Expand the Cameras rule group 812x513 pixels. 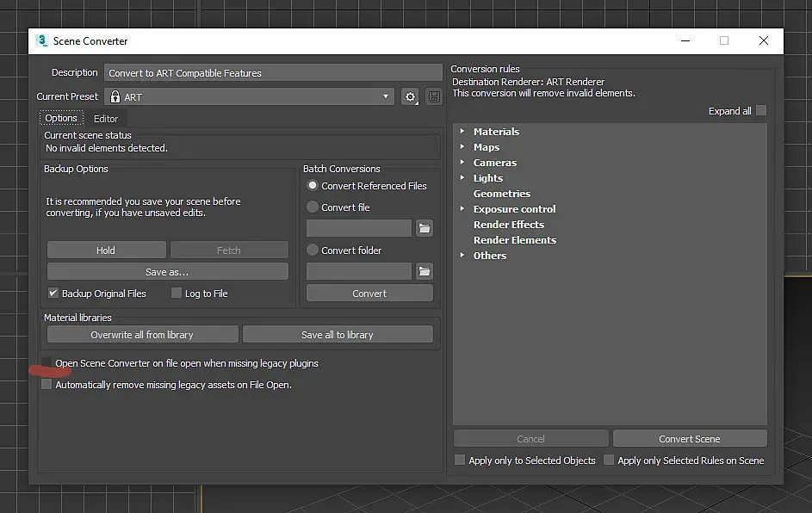click(462, 162)
